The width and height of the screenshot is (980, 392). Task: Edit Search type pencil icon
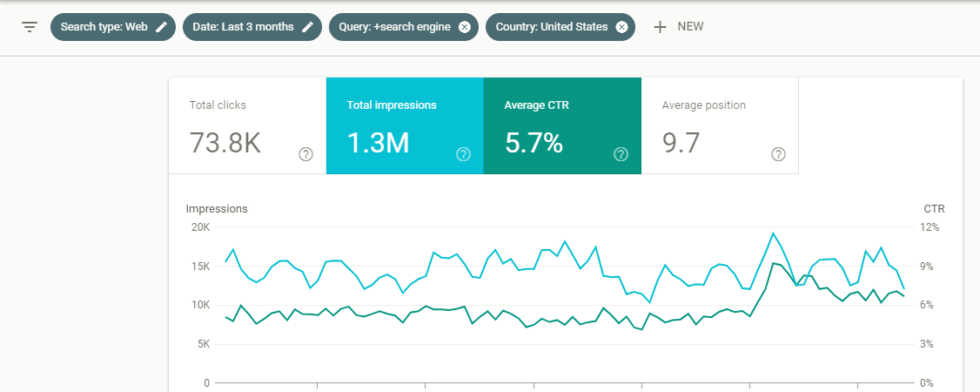pyautogui.click(x=161, y=27)
